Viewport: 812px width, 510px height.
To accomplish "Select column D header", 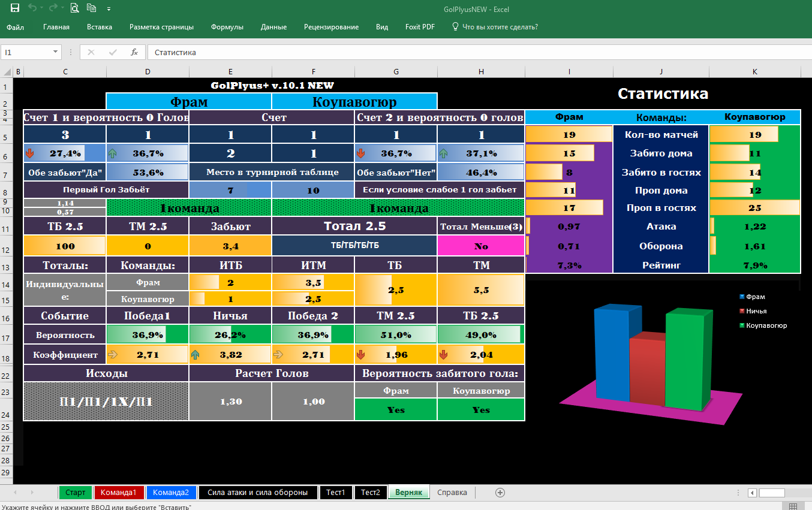I will click(148, 72).
